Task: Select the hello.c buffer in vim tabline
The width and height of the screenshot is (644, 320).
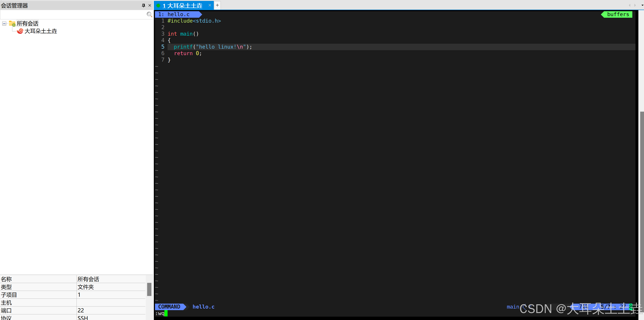Action: pos(178,14)
